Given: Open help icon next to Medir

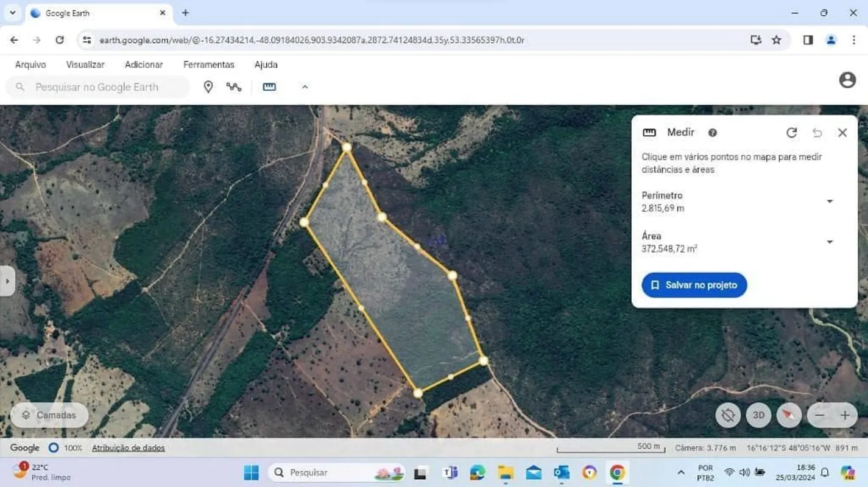Looking at the screenshot, I should [x=712, y=133].
